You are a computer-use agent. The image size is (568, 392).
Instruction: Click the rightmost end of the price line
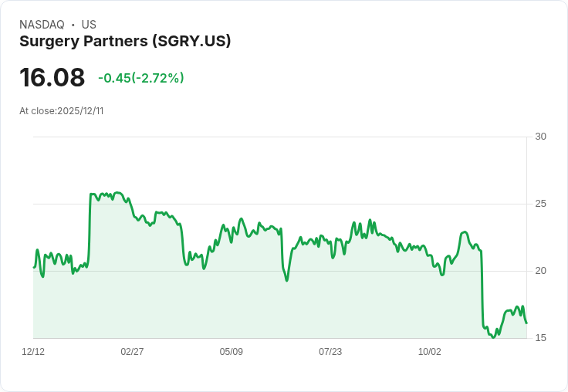point(526,323)
